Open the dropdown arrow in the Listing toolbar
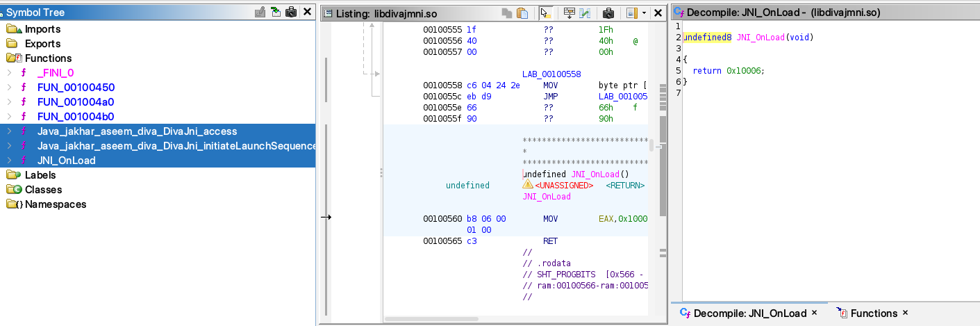The height and width of the screenshot is (326, 980). (x=644, y=13)
